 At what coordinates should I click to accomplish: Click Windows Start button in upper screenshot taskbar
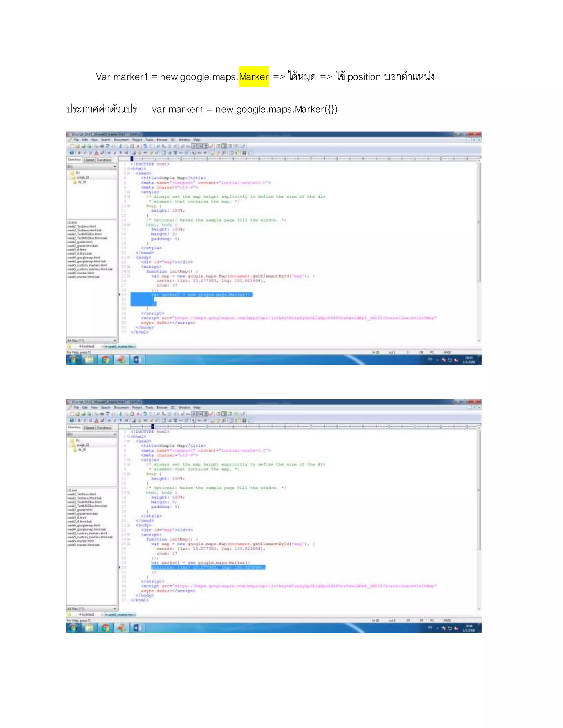73,360
